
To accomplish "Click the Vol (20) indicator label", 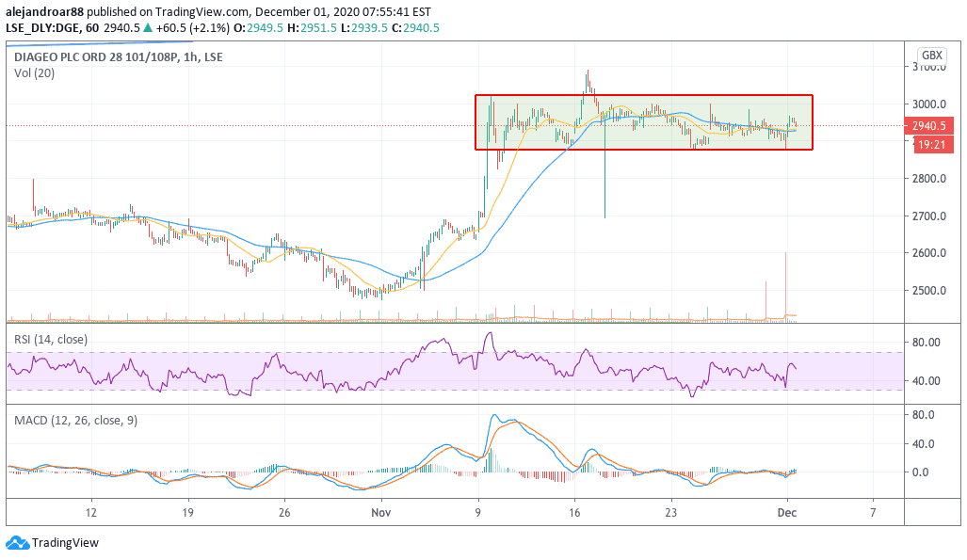I will [35, 73].
